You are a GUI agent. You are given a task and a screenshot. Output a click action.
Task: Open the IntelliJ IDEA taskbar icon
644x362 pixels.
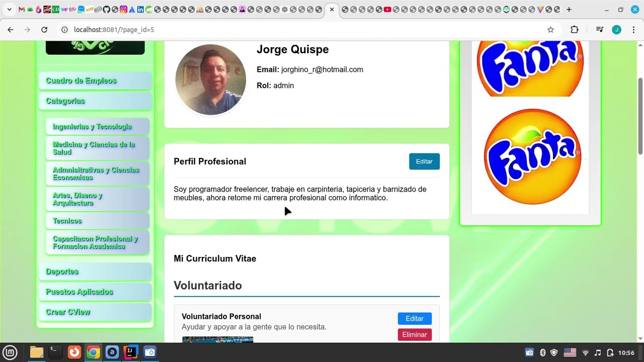click(131, 352)
